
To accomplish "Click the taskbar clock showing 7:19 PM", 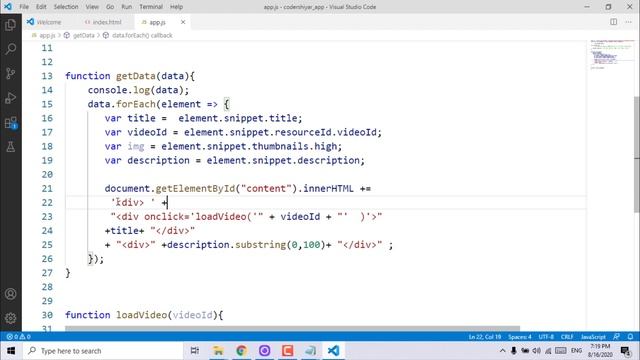I will click(x=600, y=351).
